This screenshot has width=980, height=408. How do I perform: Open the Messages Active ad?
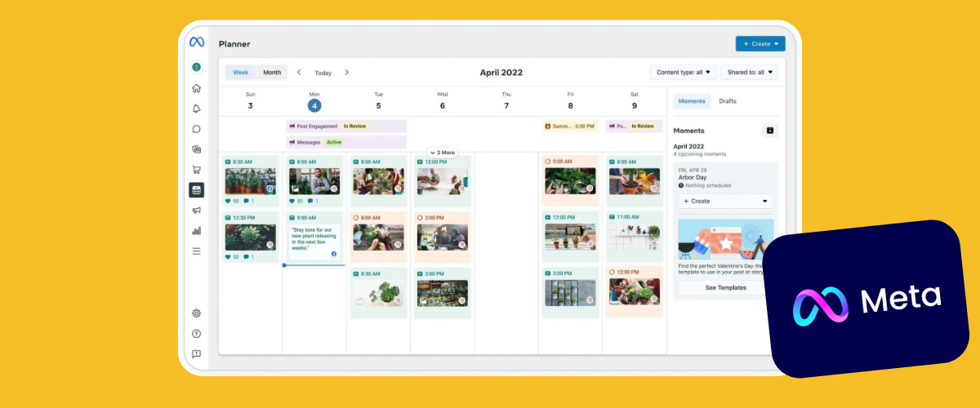pos(346,142)
